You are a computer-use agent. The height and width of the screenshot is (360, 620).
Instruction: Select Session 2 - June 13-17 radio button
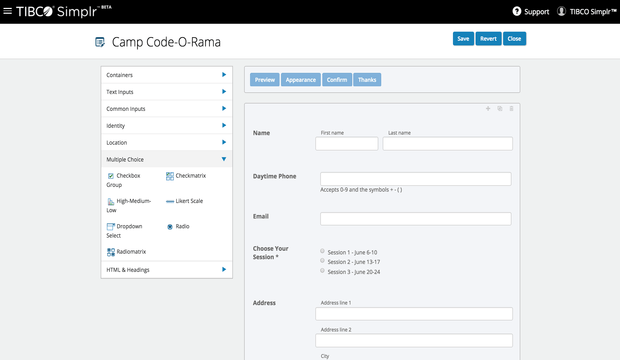point(322,261)
